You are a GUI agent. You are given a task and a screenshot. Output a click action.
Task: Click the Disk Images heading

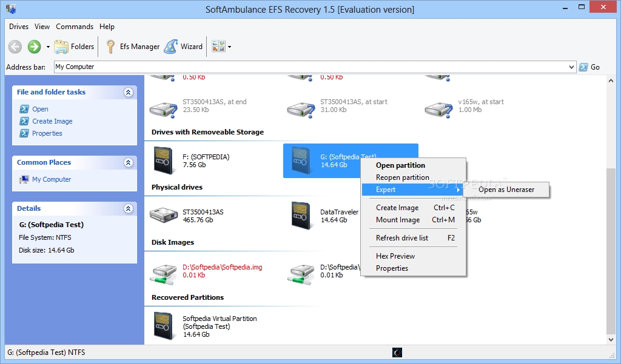(x=173, y=242)
